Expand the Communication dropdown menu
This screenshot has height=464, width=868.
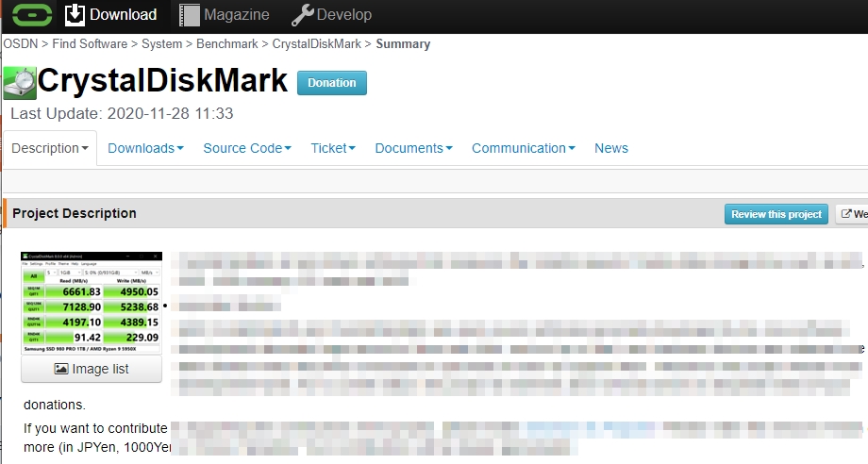point(523,148)
